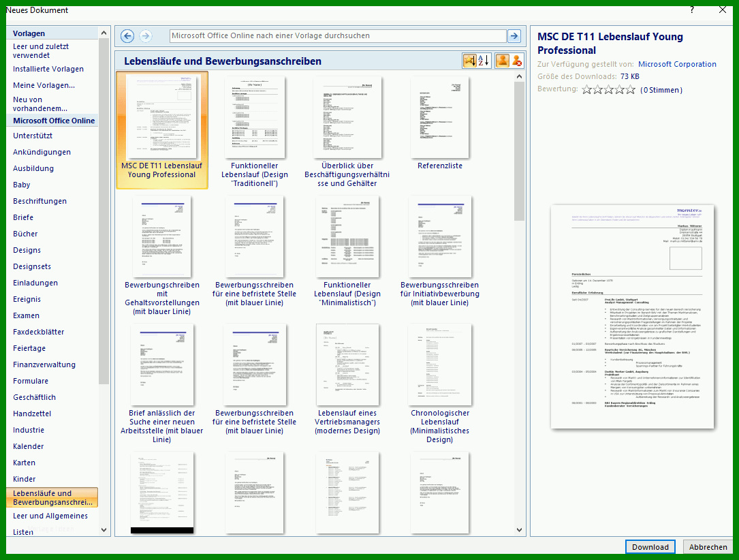Screen dimensions: 739x560
Task: Select Bewerbungschreiben mit Gehaltsvorstellungen template
Action: (x=161, y=255)
